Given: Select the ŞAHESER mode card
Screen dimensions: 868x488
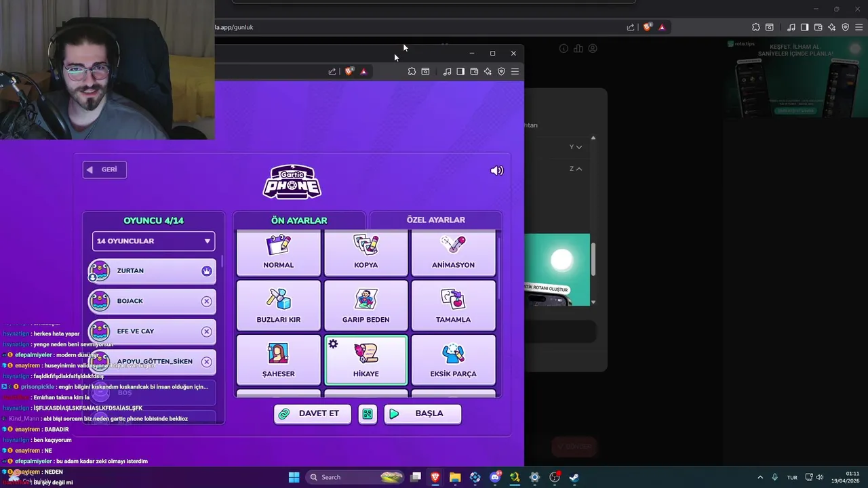Looking at the screenshot, I should point(279,360).
